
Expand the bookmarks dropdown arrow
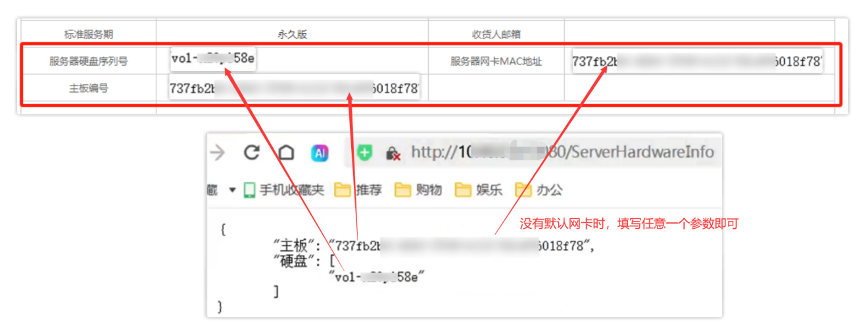pyautogui.click(x=231, y=190)
